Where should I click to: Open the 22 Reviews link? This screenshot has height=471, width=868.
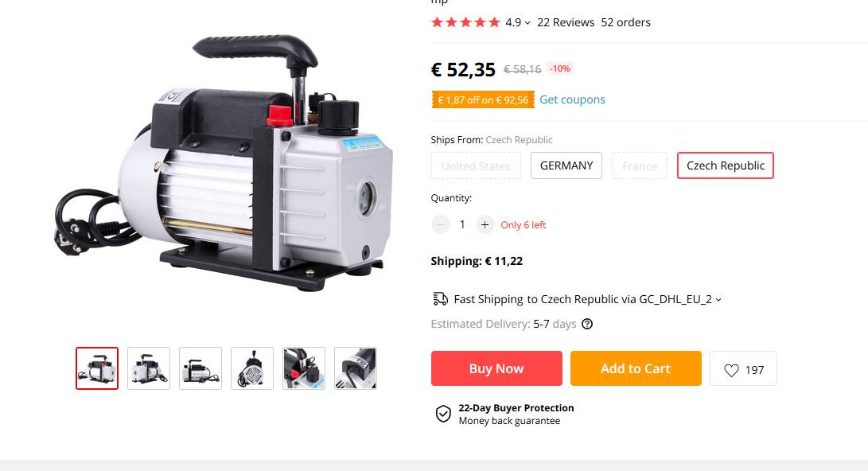pos(566,22)
